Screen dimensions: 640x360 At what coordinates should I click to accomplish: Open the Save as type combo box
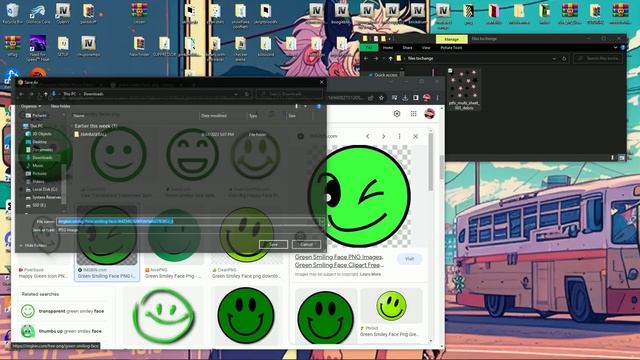click(191, 230)
